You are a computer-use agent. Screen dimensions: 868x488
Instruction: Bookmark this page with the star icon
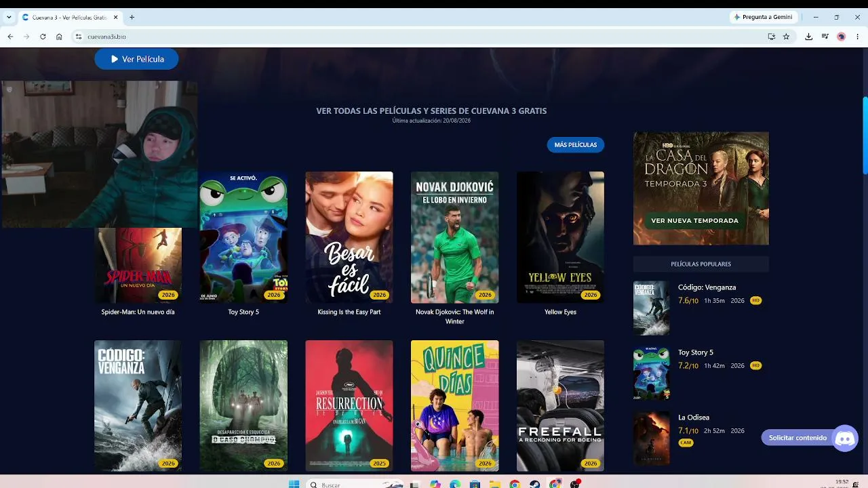pyautogui.click(x=786, y=37)
